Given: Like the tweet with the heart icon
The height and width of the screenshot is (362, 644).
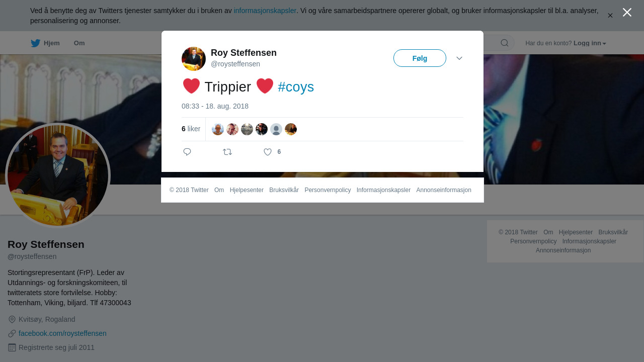Looking at the screenshot, I should [x=268, y=152].
